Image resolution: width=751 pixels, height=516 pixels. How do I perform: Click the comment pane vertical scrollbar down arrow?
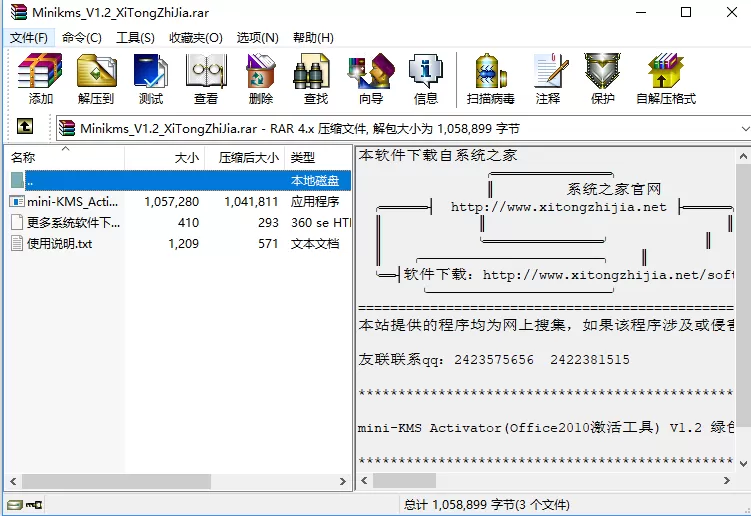pyautogui.click(x=743, y=464)
